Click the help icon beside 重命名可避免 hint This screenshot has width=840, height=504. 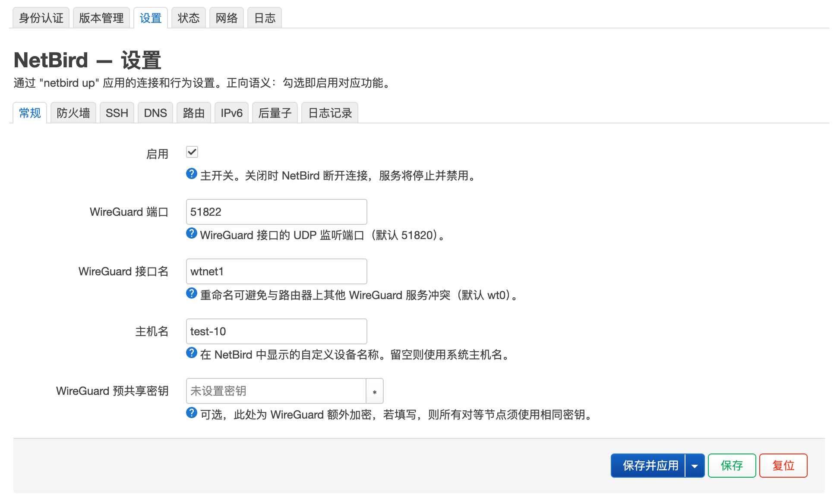click(x=192, y=293)
